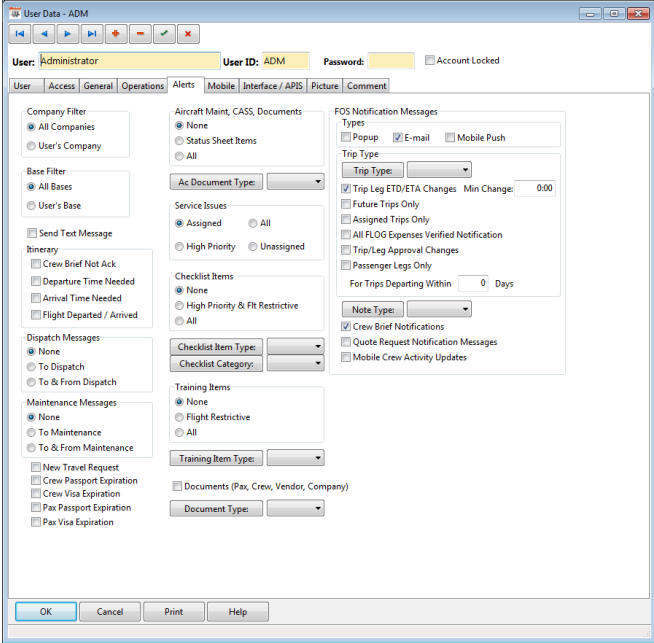The height and width of the screenshot is (643, 654).
Task: Go to the first user record
Action: 20,34
